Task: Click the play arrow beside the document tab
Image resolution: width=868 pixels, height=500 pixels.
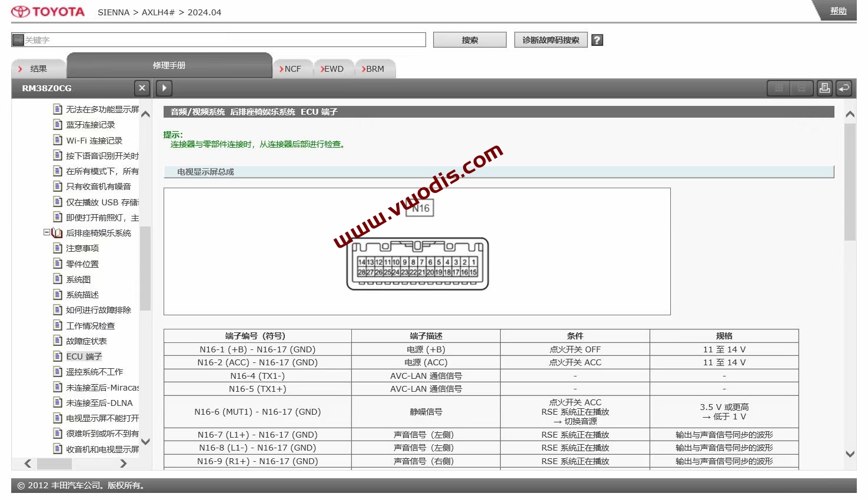Action: [164, 88]
